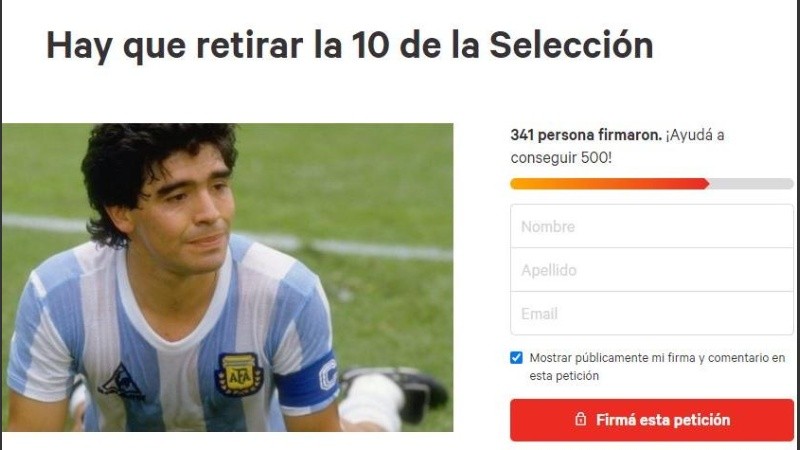Click the red tip of the signature progress bar
This screenshot has width=800, height=450.
tap(706, 184)
